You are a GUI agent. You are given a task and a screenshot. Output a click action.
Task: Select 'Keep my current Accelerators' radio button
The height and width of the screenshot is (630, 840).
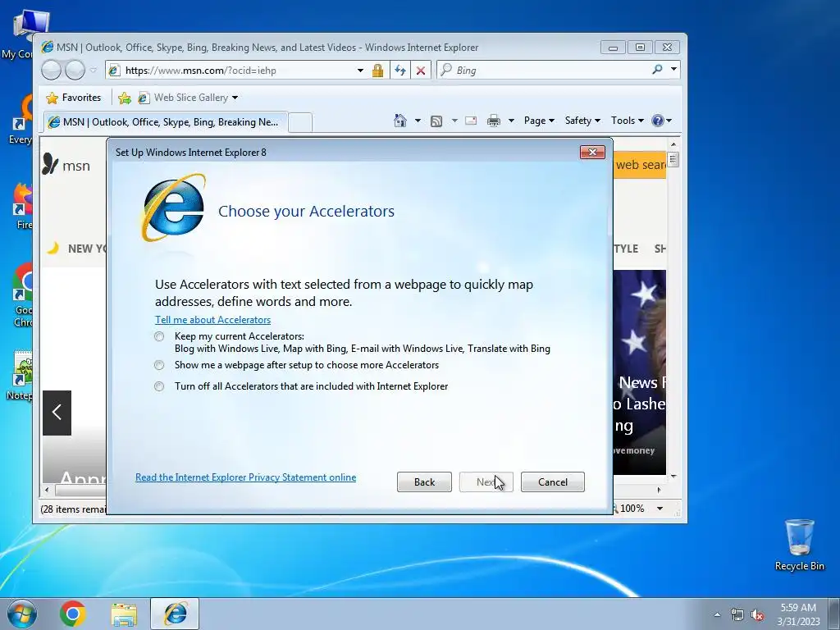point(159,336)
